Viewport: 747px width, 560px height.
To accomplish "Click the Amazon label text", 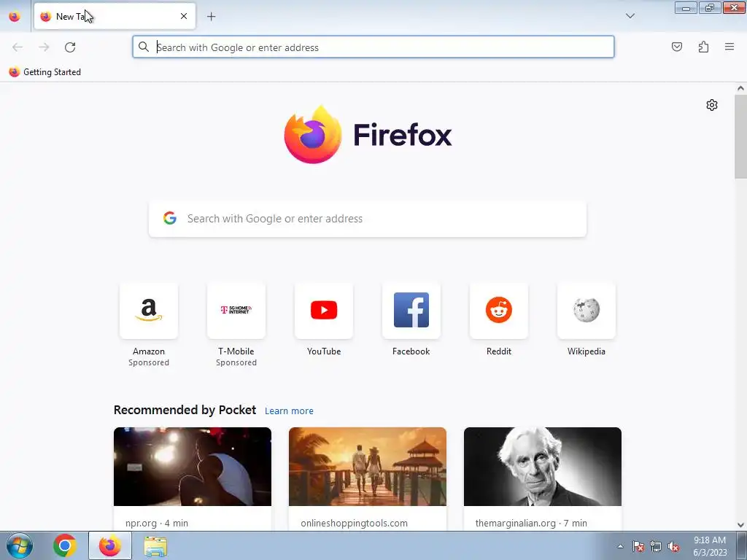I will click(x=149, y=351).
